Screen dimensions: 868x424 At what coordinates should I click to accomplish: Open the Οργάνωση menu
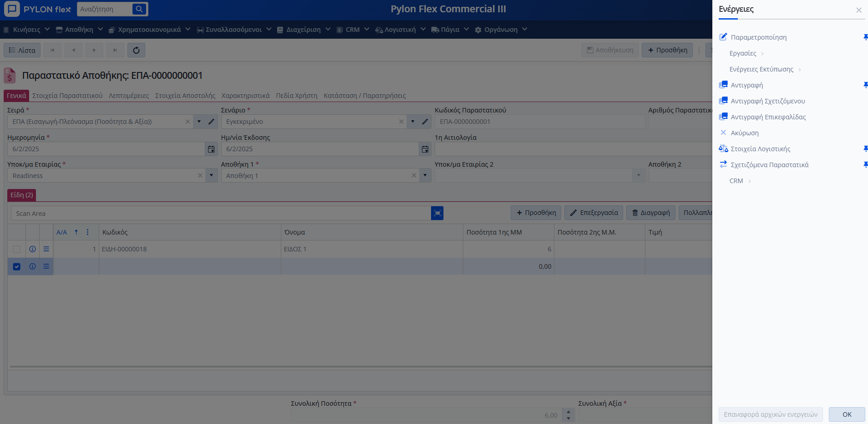coord(501,30)
